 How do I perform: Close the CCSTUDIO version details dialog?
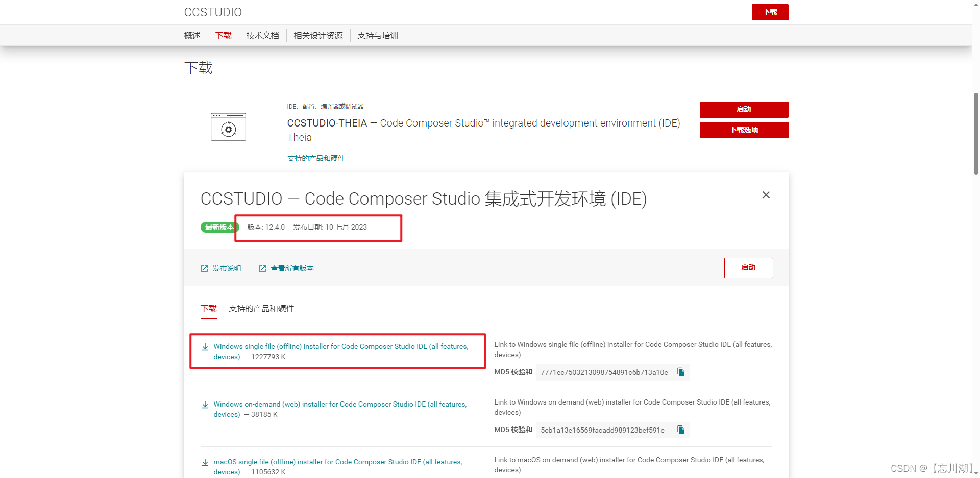(766, 195)
